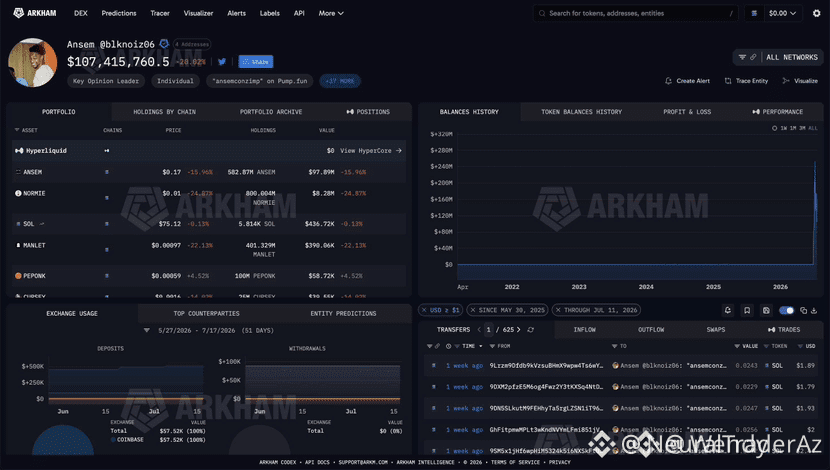Screen dimensions: 830x470
Task: Open the All Networks selector
Action: [x=792, y=57]
